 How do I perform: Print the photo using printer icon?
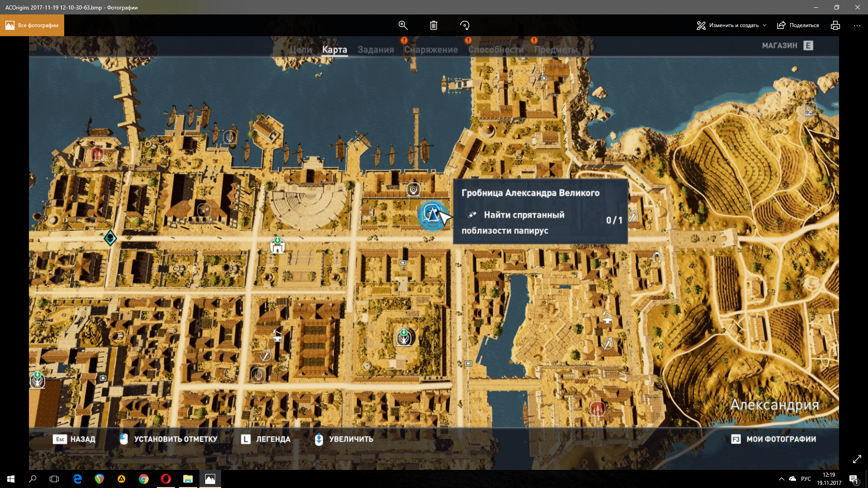click(x=835, y=25)
